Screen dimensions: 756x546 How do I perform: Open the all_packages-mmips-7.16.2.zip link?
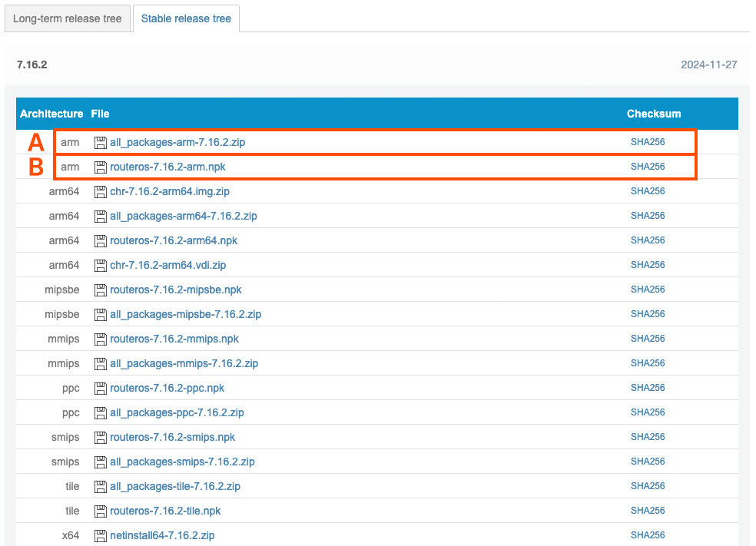184,364
